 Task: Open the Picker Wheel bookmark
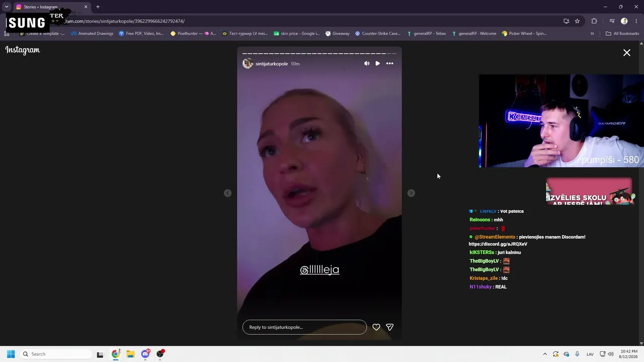tap(524, 34)
